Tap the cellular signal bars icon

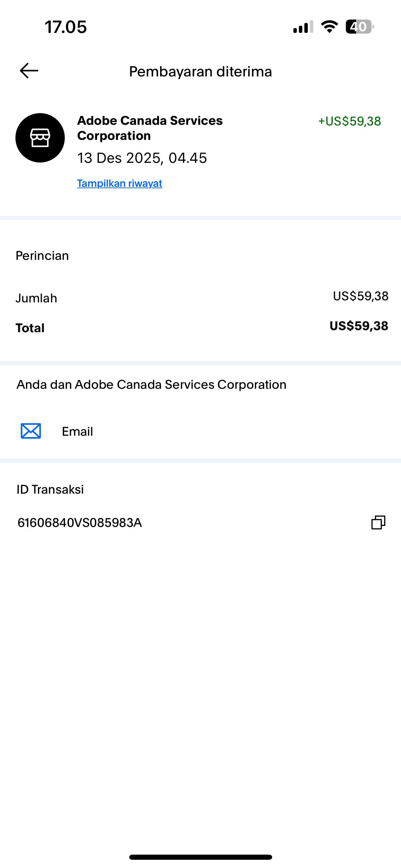[303, 27]
